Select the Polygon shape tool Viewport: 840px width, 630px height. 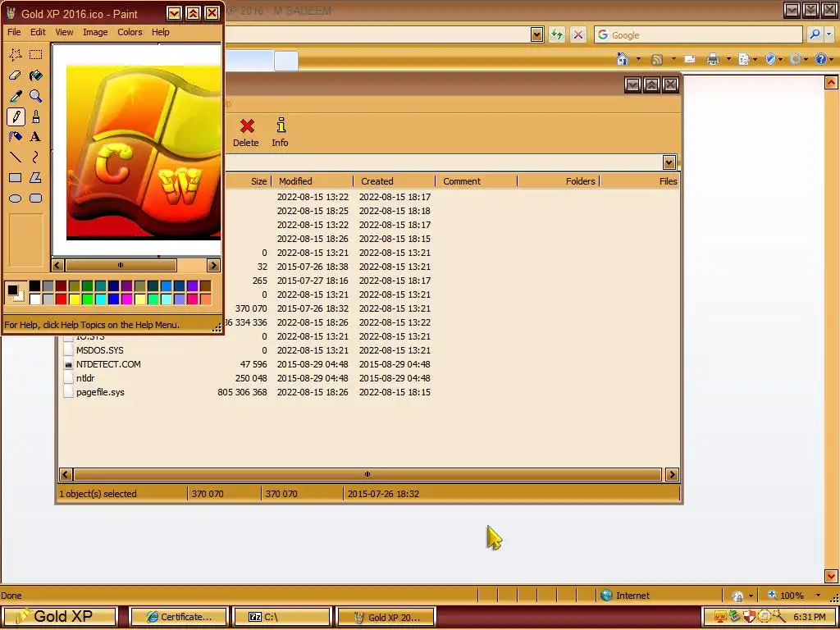[36, 177]
